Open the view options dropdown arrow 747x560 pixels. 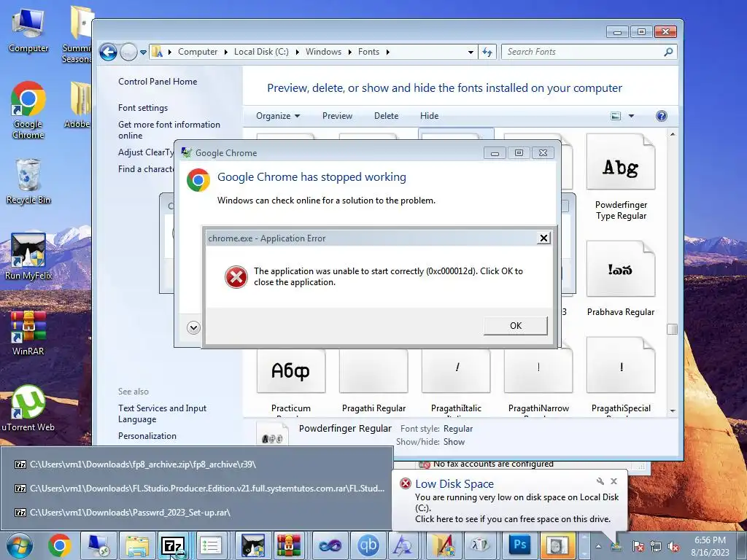click(x=631, y=116)
